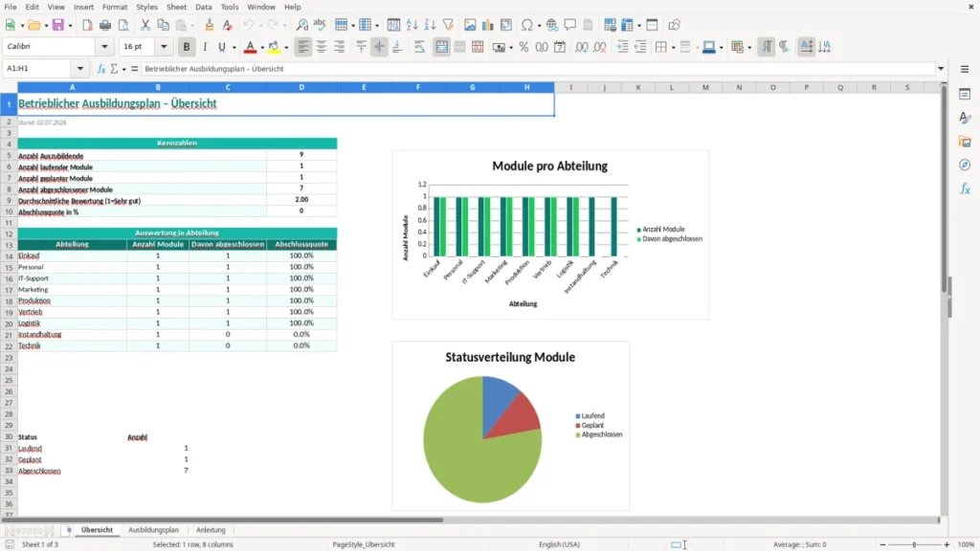Click Format as Date icon
Image resolution: width=980 pixels, height=551 pixels.
tap(560, 47)
